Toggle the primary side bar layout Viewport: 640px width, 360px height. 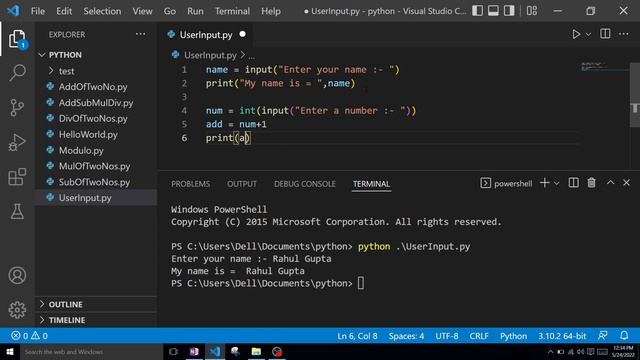(478, 11)
